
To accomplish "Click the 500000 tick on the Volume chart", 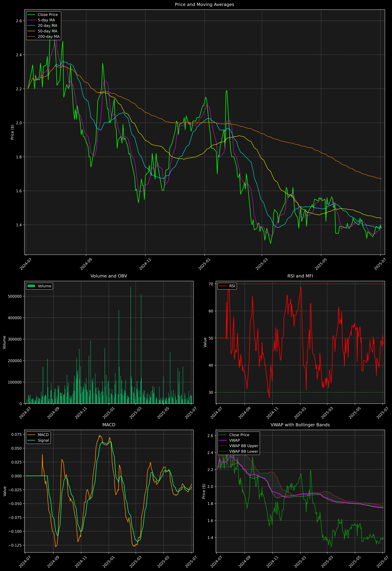I will pyautogui.click(x=15, y=296).
